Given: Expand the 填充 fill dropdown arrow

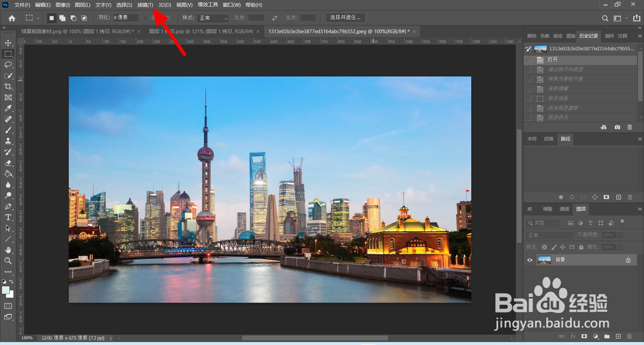Looking at the screenshot, I should click(621, 247).
